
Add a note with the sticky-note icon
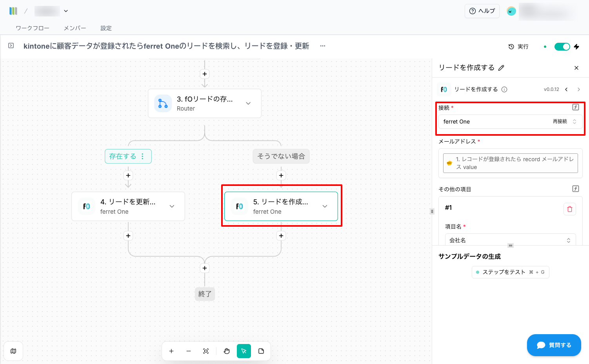[x=261, y=351]
